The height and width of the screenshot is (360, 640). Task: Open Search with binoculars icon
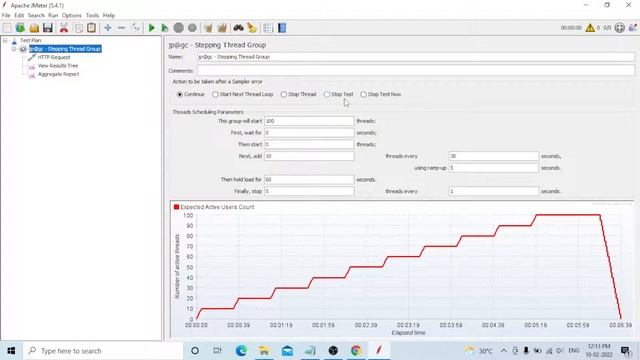(238, 28)
